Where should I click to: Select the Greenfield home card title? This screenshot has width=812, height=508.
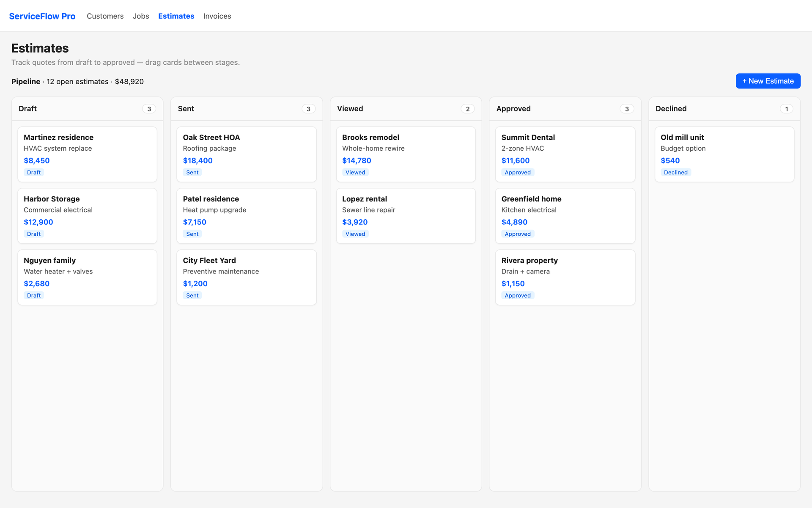tap(532, 199)
